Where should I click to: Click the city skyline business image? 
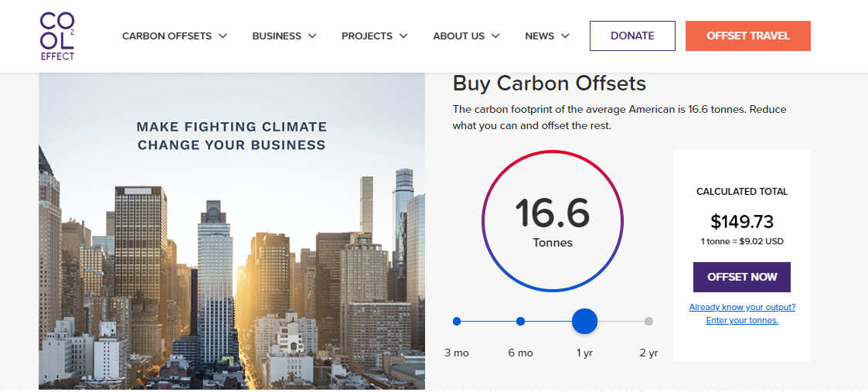[231, 231]
